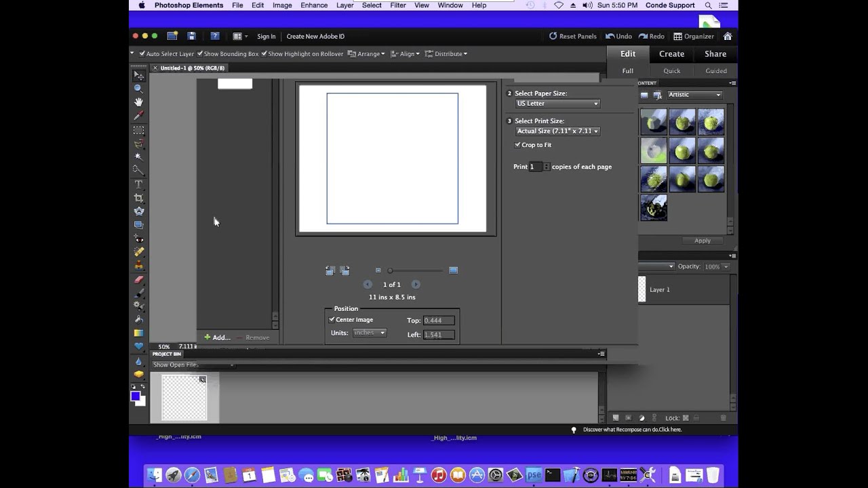The width and height of the screenshot is (868, 488).
Task: Click the Home icon in top bar
Action: (728, 36)
